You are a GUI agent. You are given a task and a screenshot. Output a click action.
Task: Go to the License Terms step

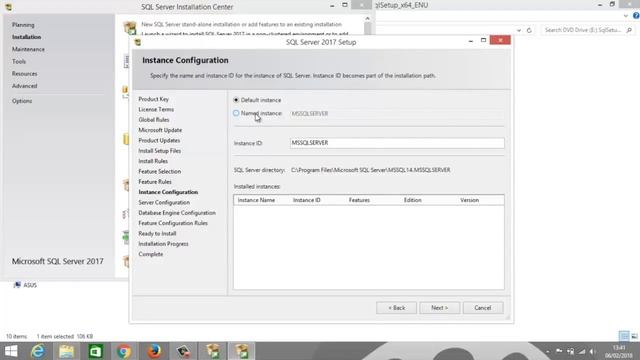click(156, 109)
